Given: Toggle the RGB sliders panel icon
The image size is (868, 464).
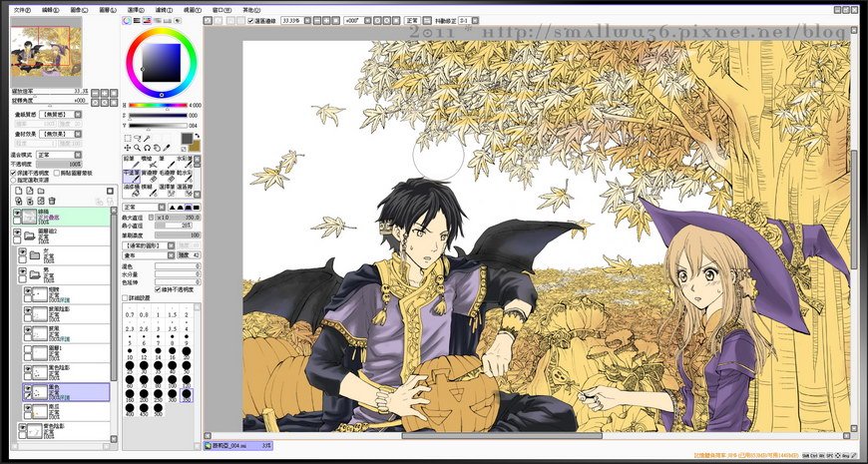Looking at the screenshot, I should (137, 21).
